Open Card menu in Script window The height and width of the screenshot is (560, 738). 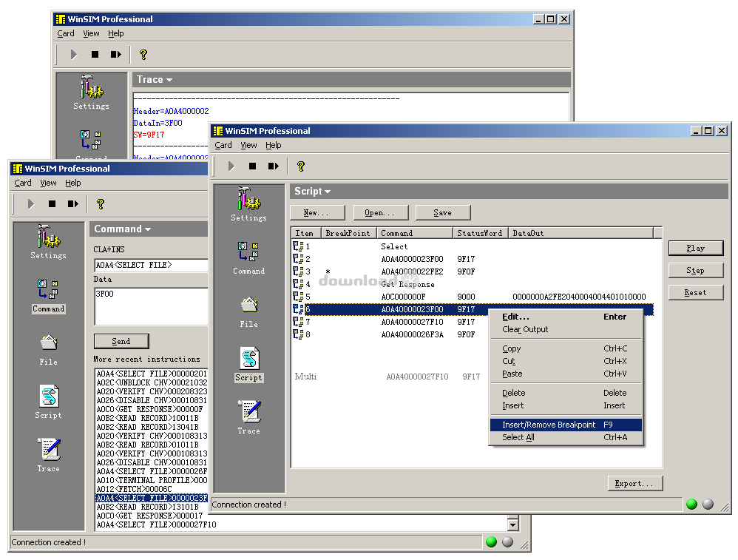coord(223,145)
